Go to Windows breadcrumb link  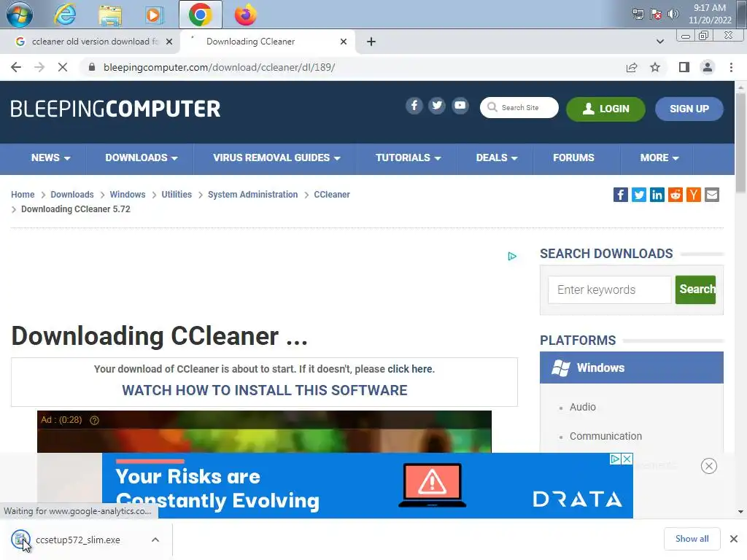[127, 194]
